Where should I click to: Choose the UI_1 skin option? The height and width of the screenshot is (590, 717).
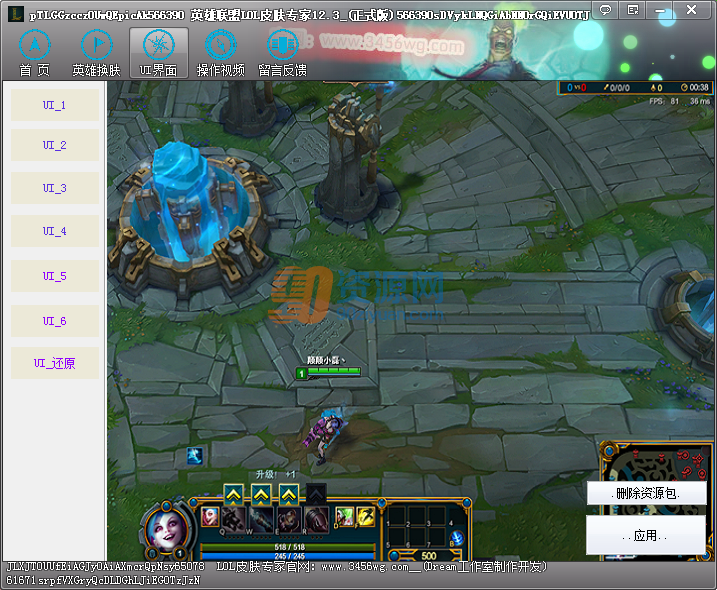[55, 105]
